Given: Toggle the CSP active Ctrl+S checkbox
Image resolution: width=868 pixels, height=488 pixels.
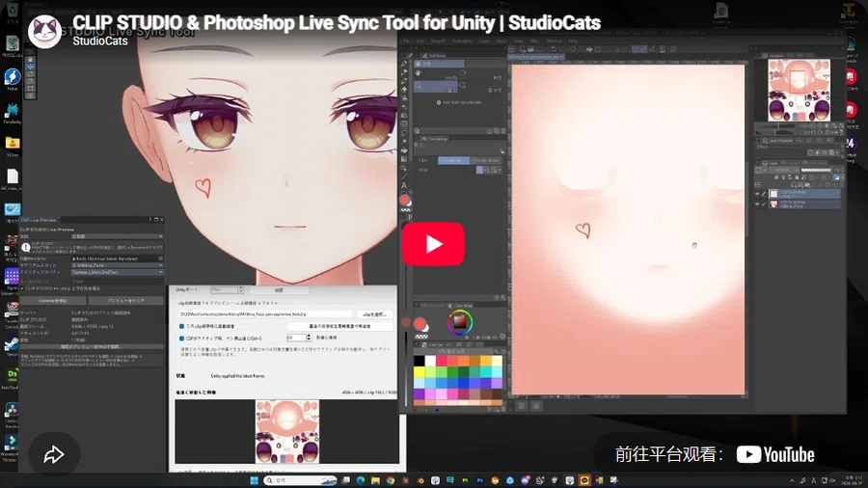Looking at the screenshot, I should [x=181, y=339].
